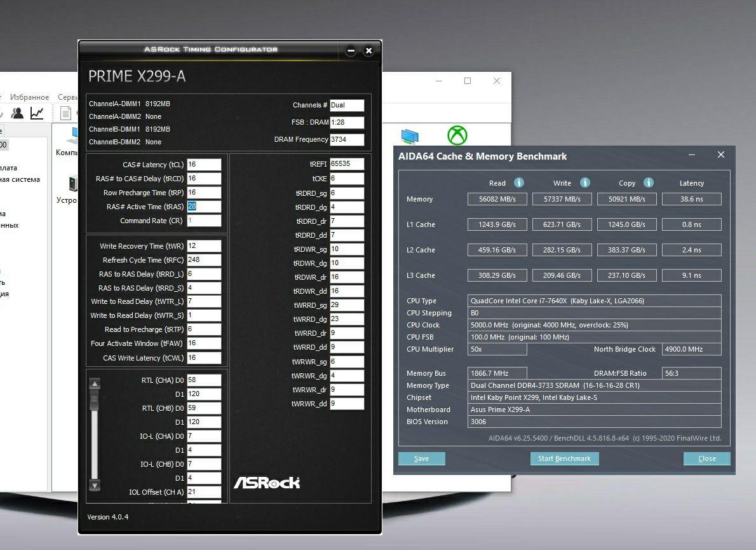The width and height of the screenshot is (756, 550).
Task: Click the scrollbar down arrow in Timing Configurator
Action: [95, 485]
